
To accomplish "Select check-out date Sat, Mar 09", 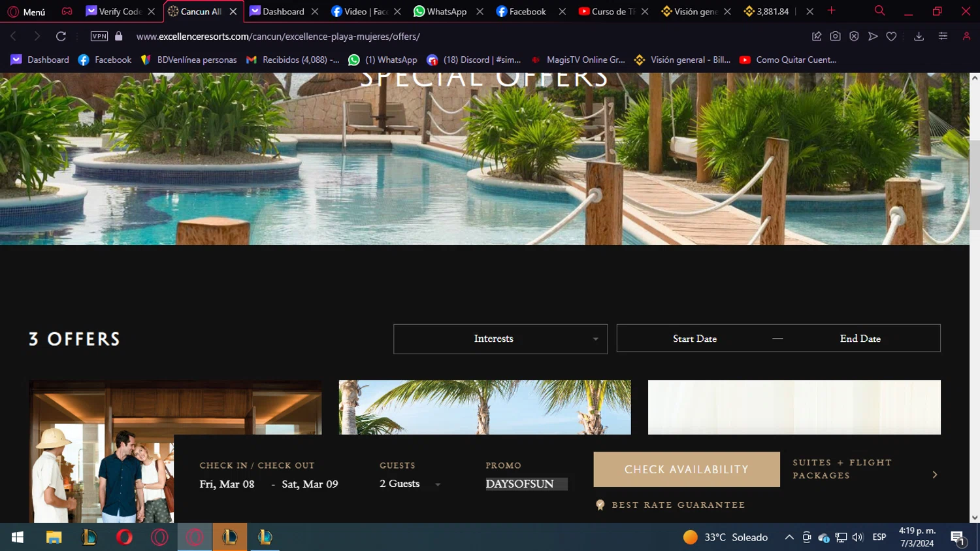I will pos(310,484).
